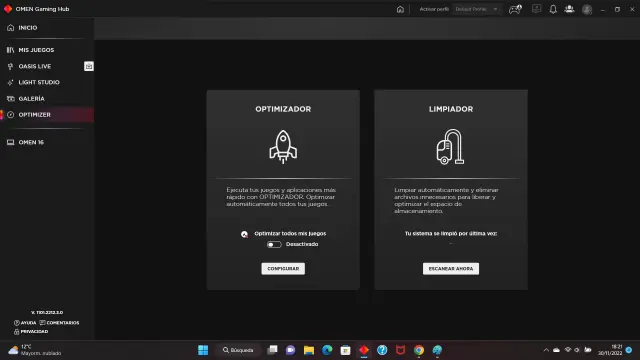This screenshot has width=640, height=360.
Task: Open the friends group icon
Action: (569, 9)
